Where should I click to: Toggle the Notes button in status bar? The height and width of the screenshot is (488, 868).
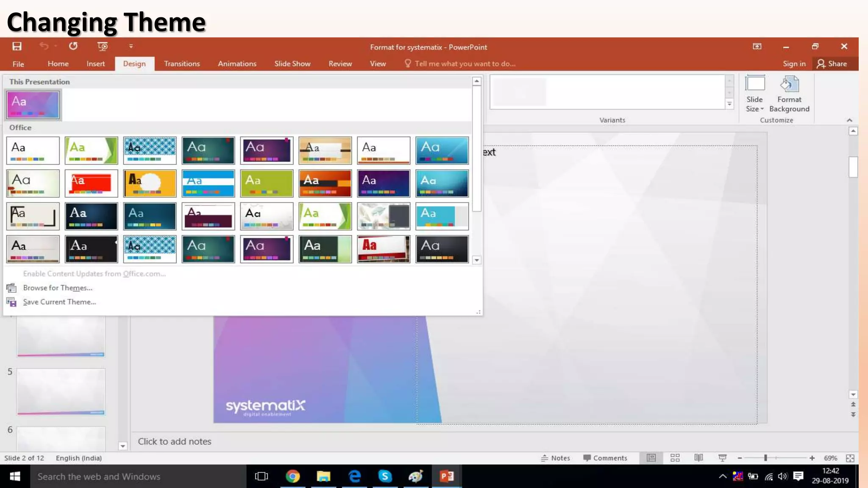coord(555,458)
